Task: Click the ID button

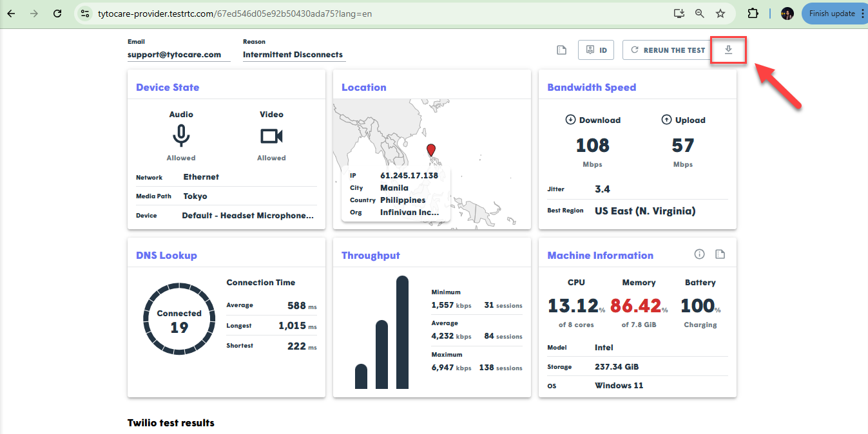Action: (596, 50)
